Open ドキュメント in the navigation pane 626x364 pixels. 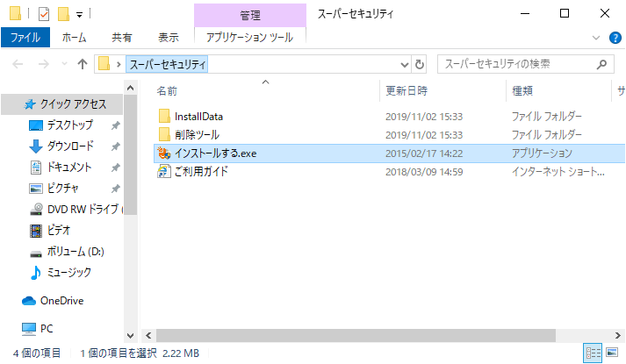[69, 167]
